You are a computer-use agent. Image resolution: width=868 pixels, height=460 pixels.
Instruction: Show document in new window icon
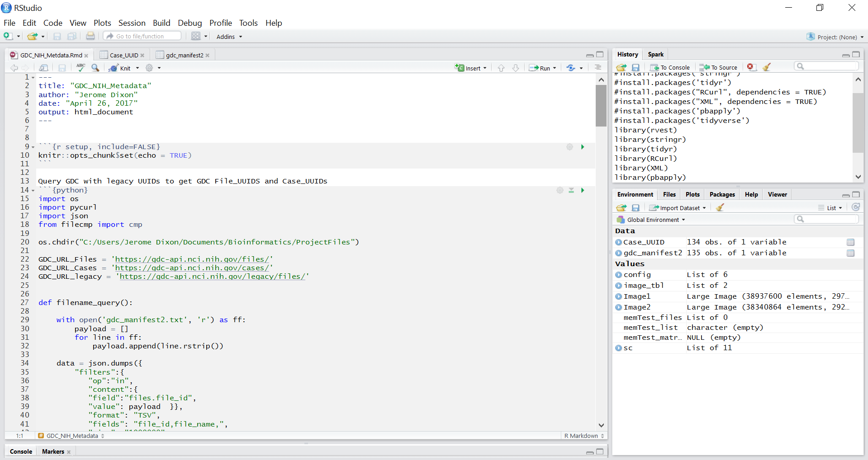pos(44,68)
